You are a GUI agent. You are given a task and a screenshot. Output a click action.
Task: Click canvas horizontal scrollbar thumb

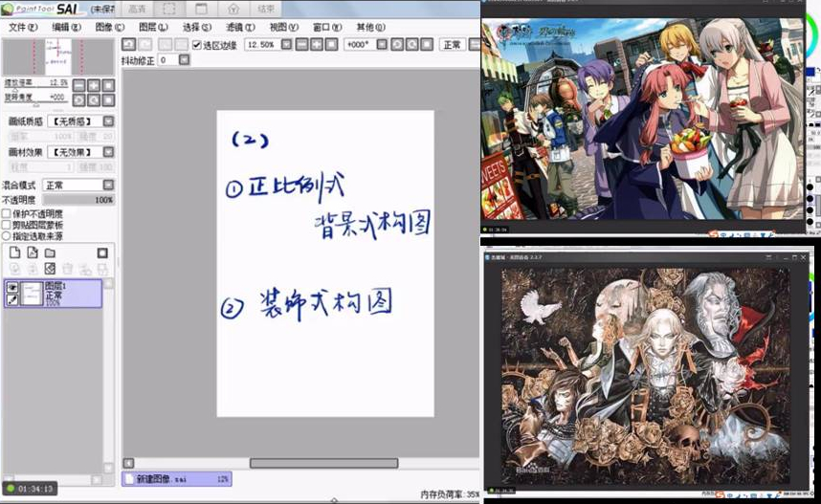click(323, 463)
